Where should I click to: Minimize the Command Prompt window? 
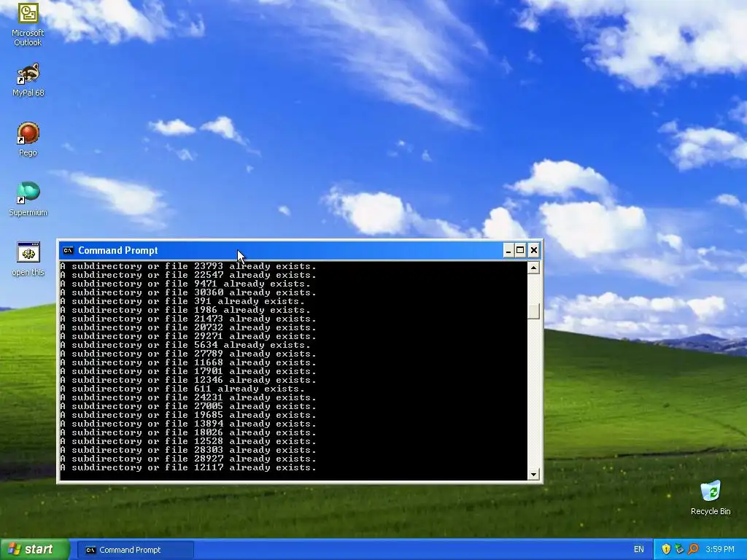click(x=508, y=251)
